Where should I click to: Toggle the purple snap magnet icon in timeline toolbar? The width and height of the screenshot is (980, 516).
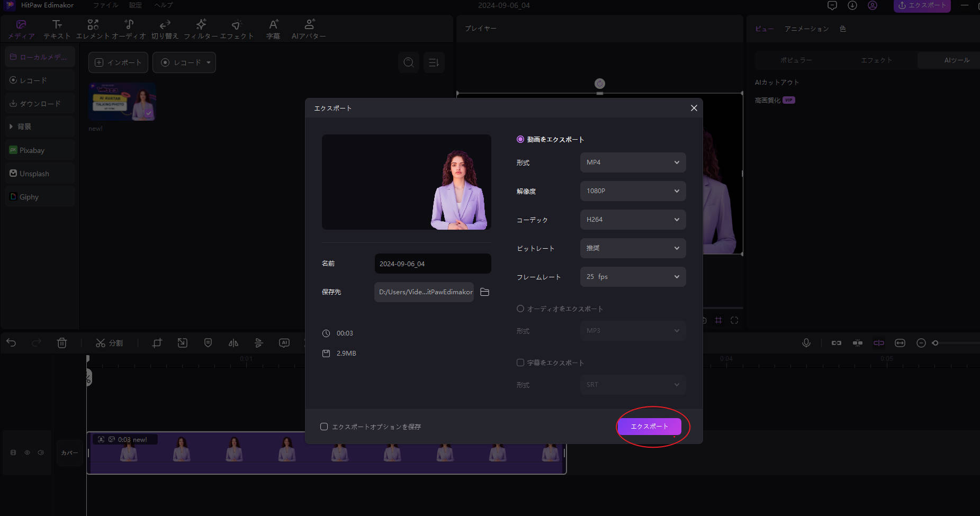pos(879,343)
